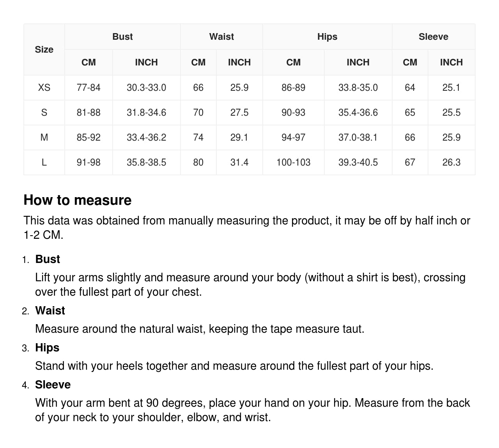This screenshot has height=448, width=499.
Task: Click the Hips column header
Action: tap(327, 37)
